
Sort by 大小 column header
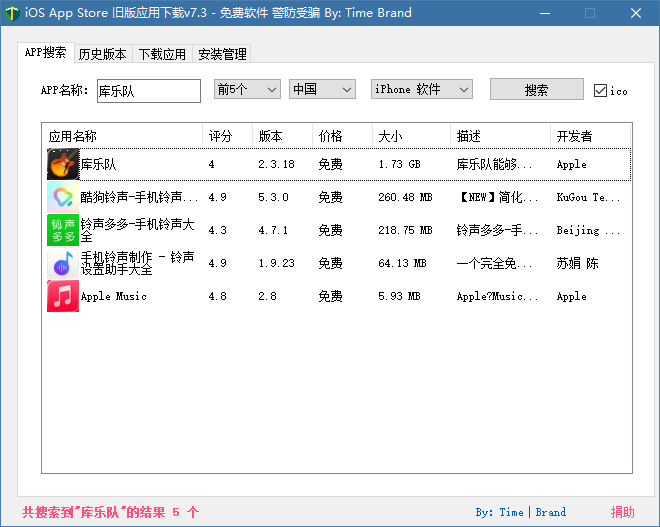tap(411, 136)
